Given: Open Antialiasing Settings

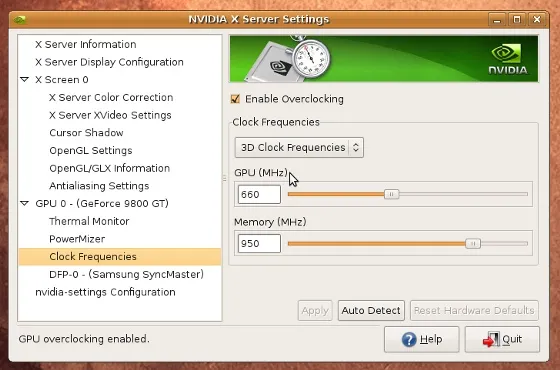Looking at the screenshot, I should click(x=99, y=186).
